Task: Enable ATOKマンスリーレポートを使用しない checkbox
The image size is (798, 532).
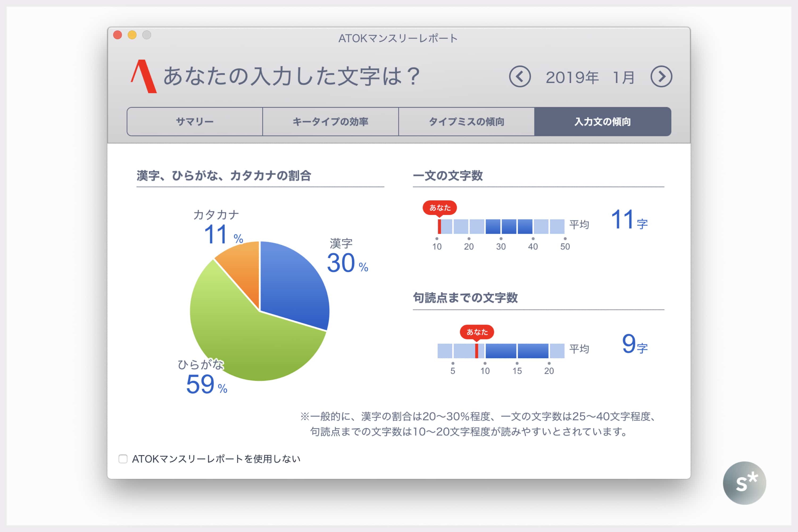Action: 123,459
